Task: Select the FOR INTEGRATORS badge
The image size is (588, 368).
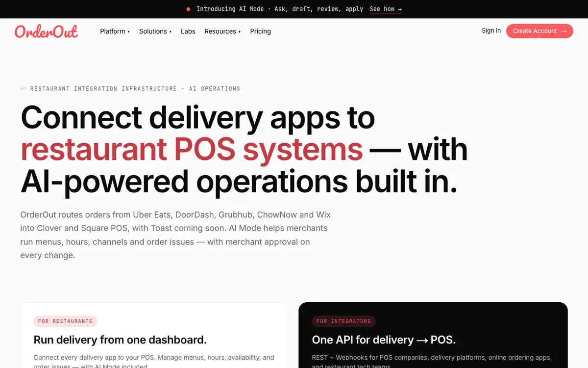Action: pos(343,321)
